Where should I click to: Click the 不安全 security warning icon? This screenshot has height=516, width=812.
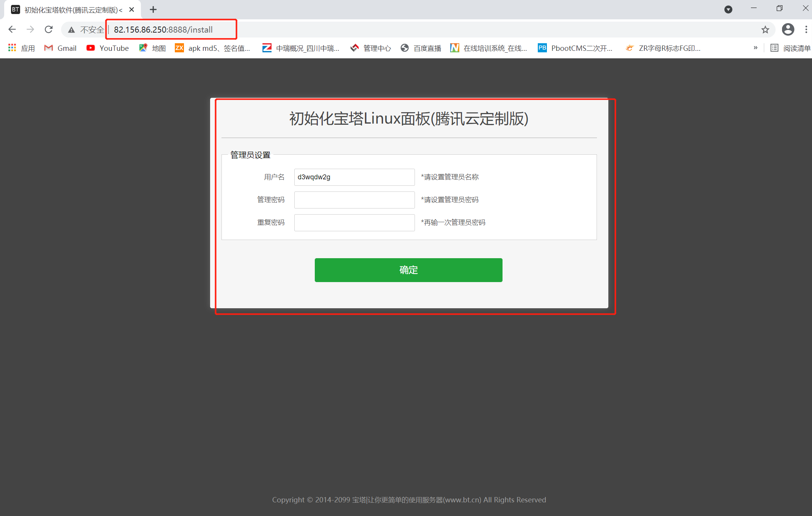tap(71, 30)
